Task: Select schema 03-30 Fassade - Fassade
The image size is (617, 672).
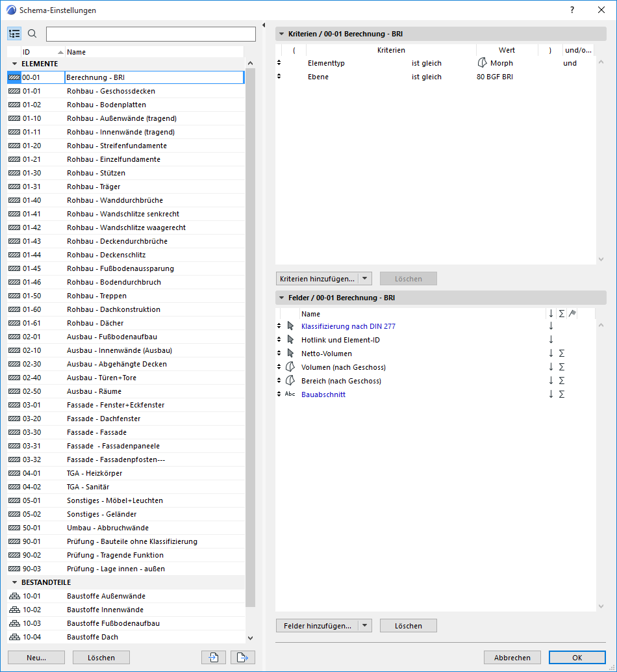Action: 126,432
